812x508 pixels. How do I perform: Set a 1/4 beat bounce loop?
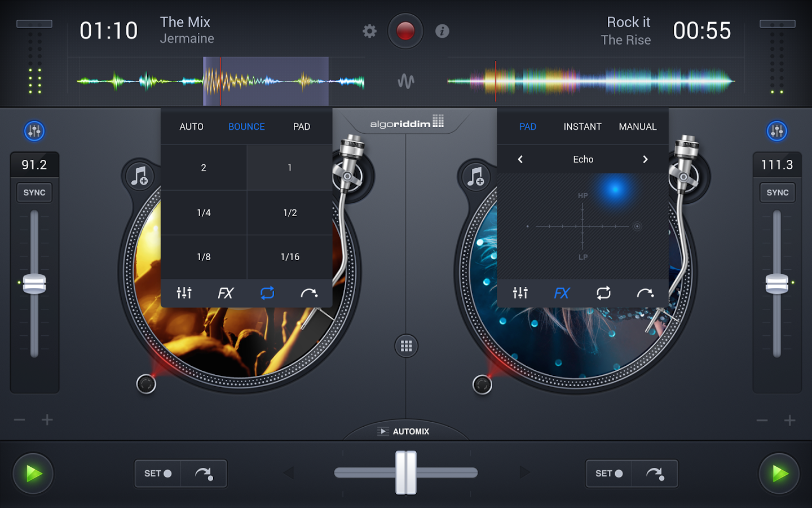point(204,213)
